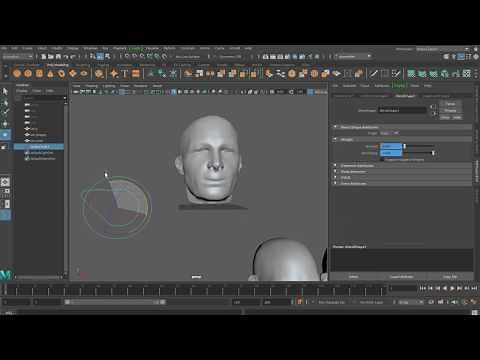The height and width of the screenshot is (360, 480).
Task: Select the highlighted item in the Outliner
Action: coord(39,147)
